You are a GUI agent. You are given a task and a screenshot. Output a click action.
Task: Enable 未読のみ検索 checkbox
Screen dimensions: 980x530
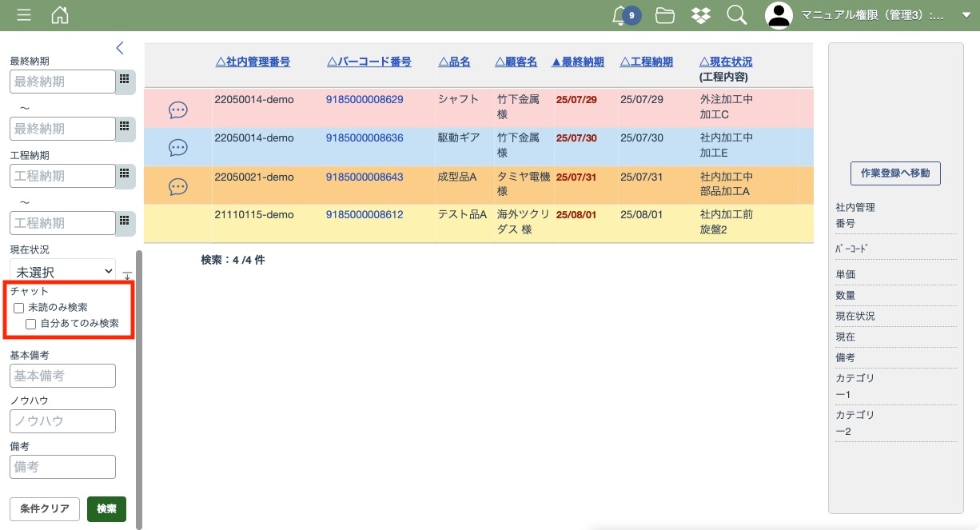pyautogui.click(x=19, y=308)
